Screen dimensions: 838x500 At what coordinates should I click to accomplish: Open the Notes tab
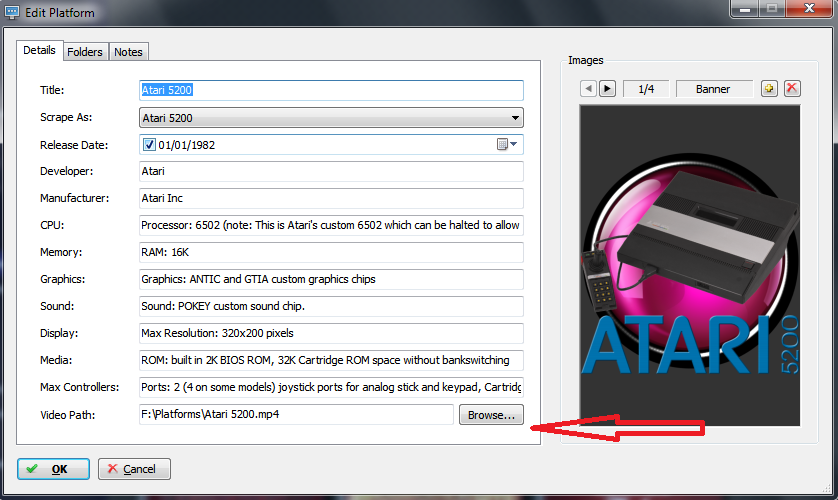coord(128,52)
